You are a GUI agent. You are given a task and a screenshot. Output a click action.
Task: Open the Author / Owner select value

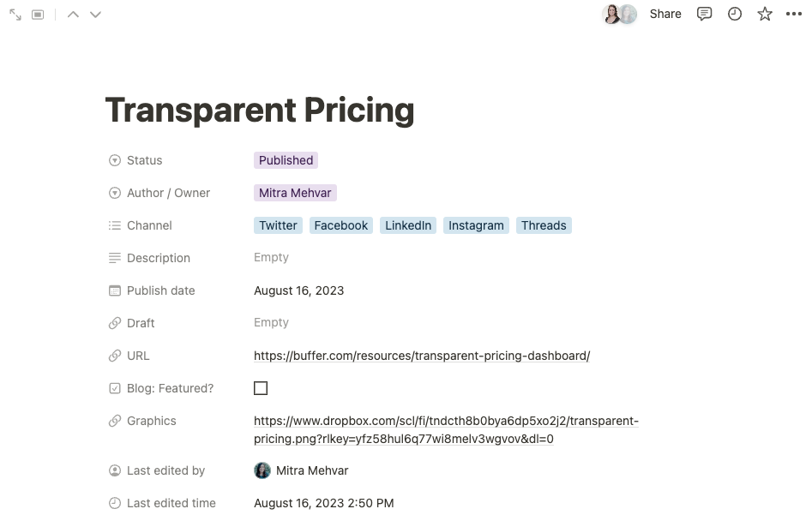[x=295, y=193]
